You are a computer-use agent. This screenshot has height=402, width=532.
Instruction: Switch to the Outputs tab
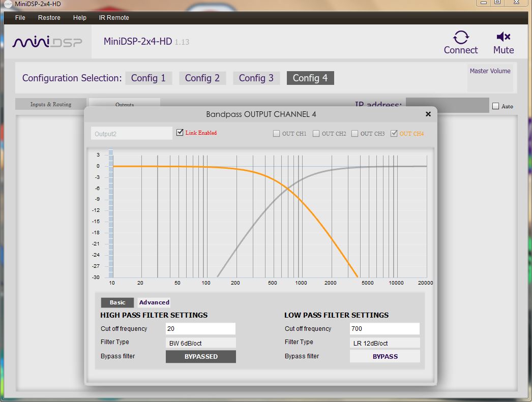pyautogui.click(x=125, y=103)
